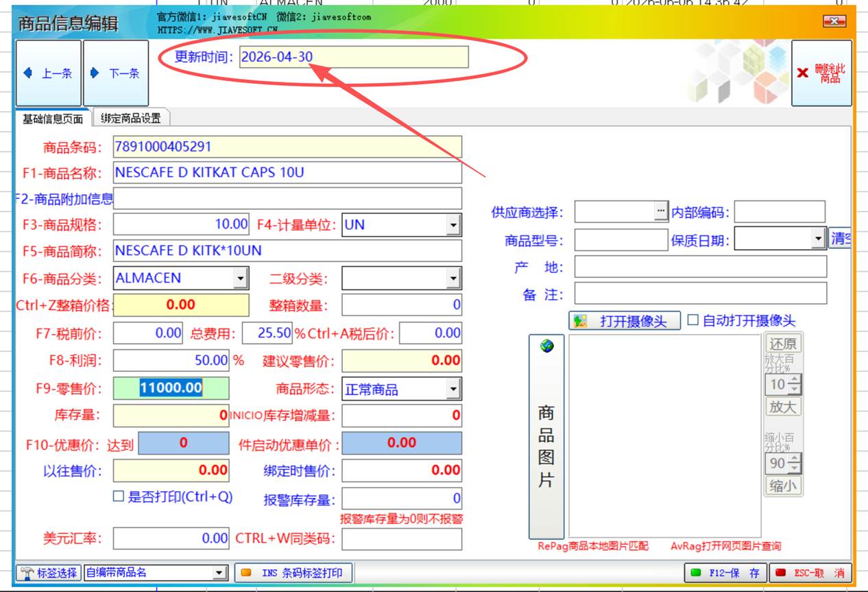
Task: Click the 建议零售价 field
Action: (x=402, y=360)
